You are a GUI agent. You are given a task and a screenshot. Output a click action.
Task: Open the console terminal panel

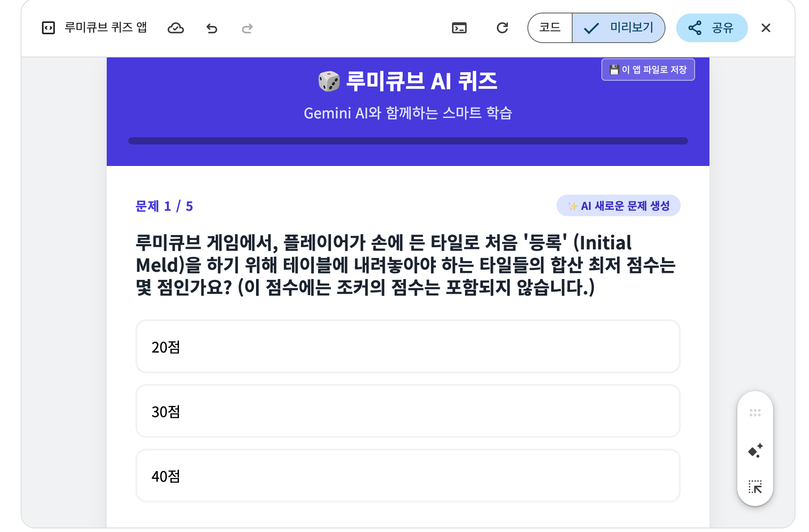459,28
